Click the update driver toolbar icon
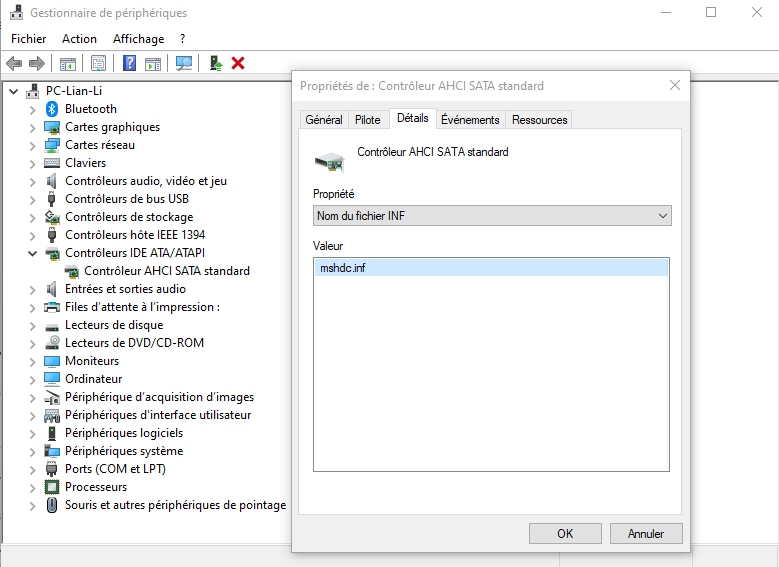Image resolution: width=779 pixels, height=567 pixels. (215, 63)
